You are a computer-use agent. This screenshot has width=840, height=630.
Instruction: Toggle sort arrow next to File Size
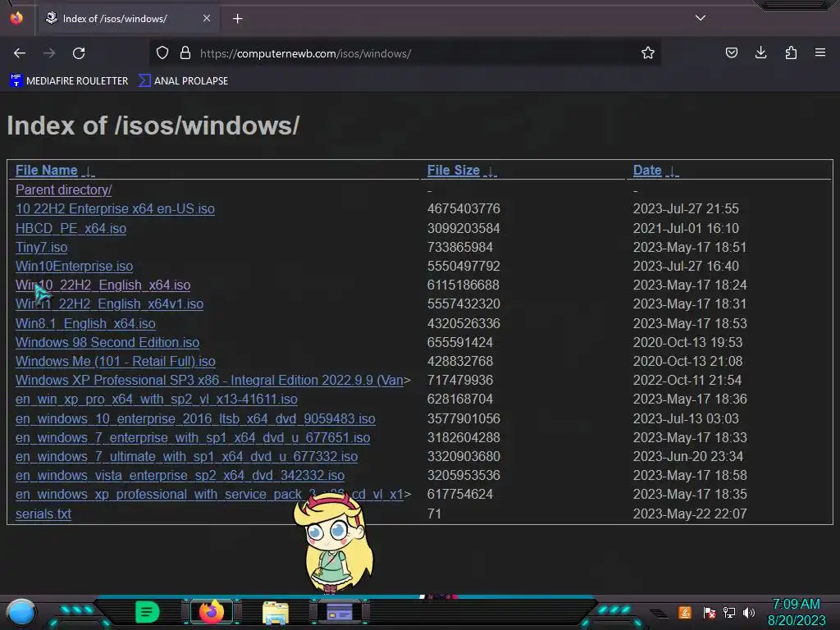point(491,171)
